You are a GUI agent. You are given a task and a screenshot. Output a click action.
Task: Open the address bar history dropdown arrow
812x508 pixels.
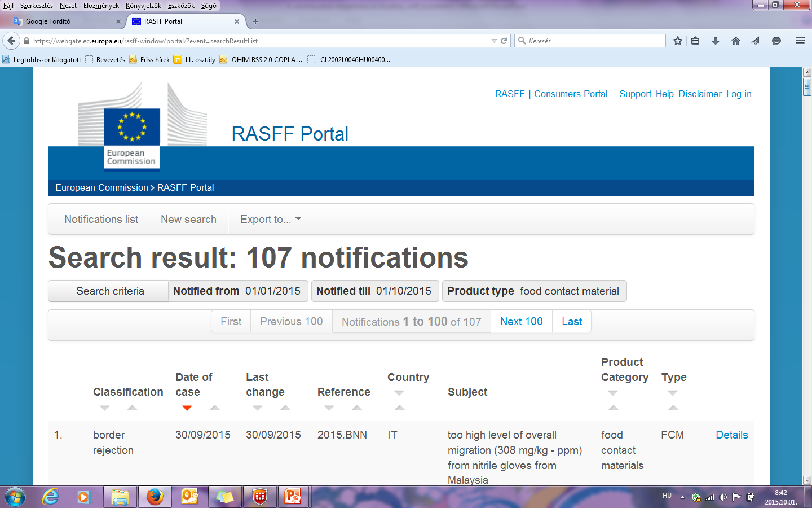494,41
